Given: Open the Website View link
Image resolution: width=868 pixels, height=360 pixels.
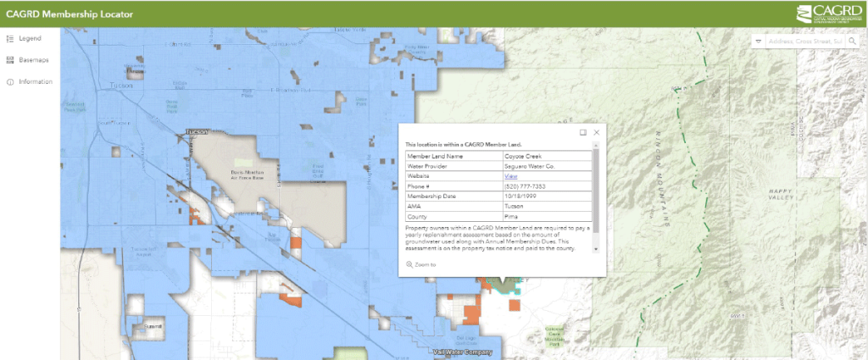Looking at the screenshot, I should coord(510,176).
